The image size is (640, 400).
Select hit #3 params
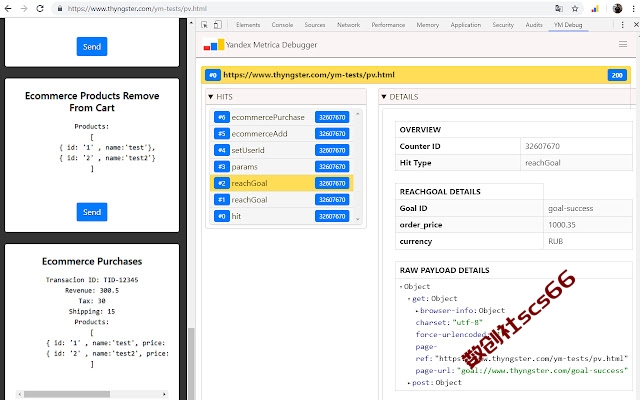coord(281,167)
